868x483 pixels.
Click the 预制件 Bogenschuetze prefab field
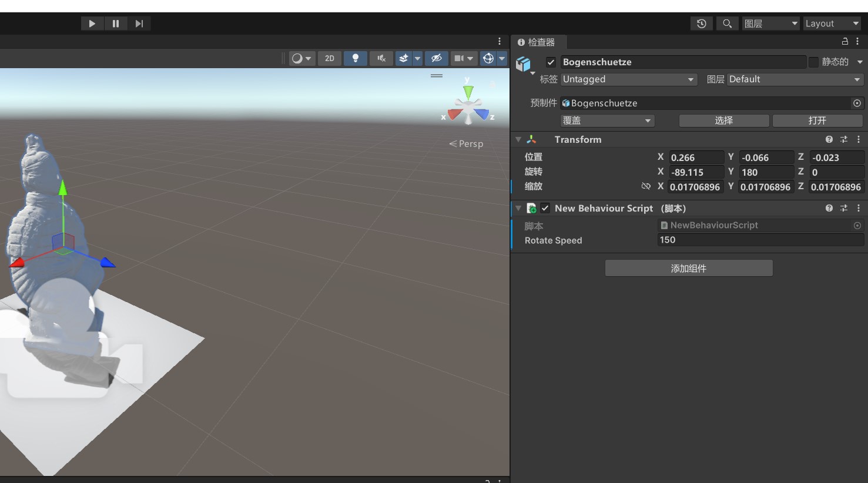click(x=706, y=103)
